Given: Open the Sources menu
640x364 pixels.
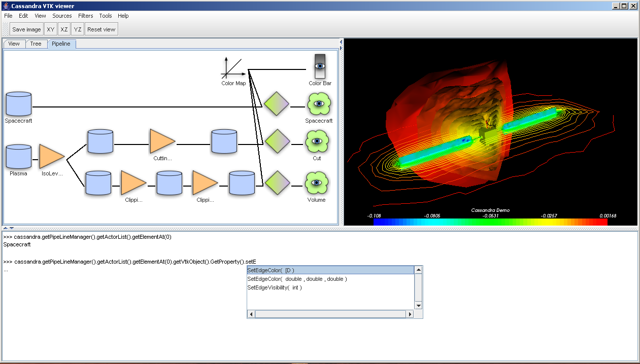Looking at the screenshot, I should coord(62,16).
